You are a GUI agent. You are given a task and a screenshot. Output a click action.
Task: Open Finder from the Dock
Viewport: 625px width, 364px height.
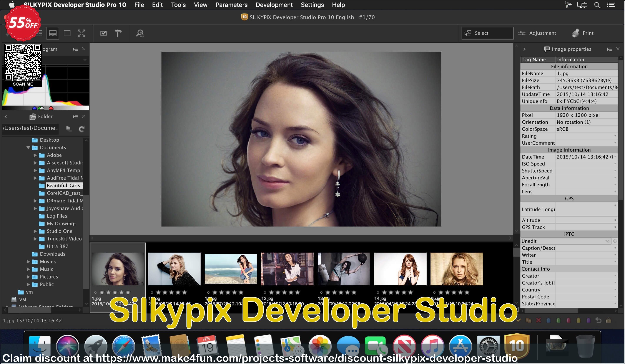pyautogui.click(x=39, y=346)
